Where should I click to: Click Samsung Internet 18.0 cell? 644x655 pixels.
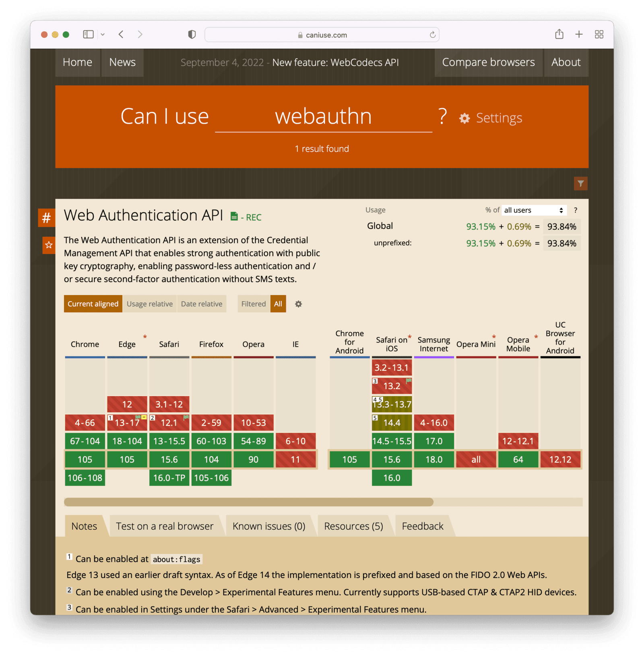point(434,459)
